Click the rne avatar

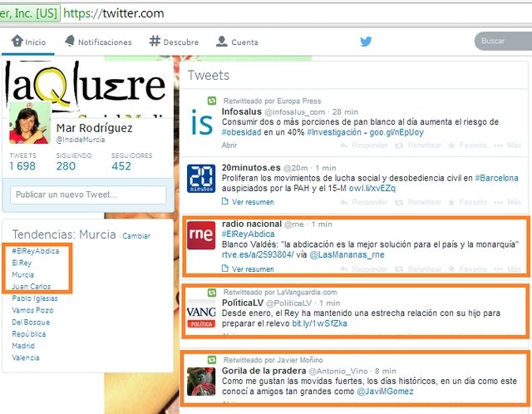[201, 235]
